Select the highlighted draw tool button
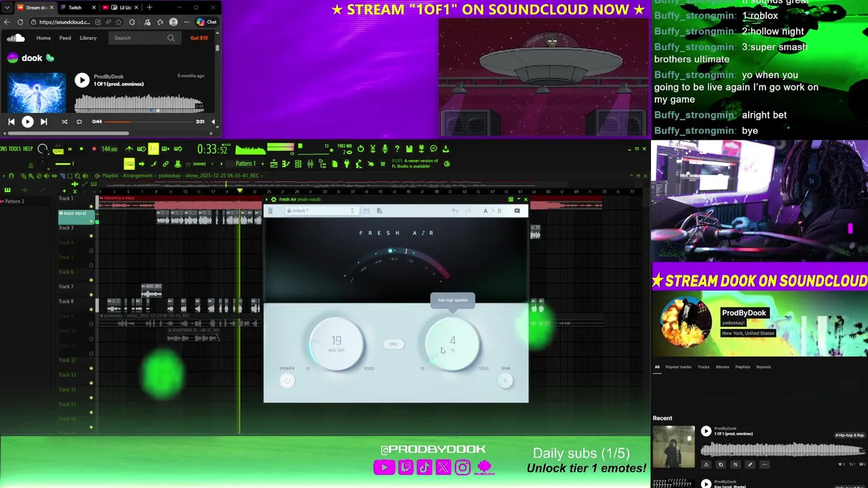The height and width of the screenshot is (488, 868). coord(129,163)
